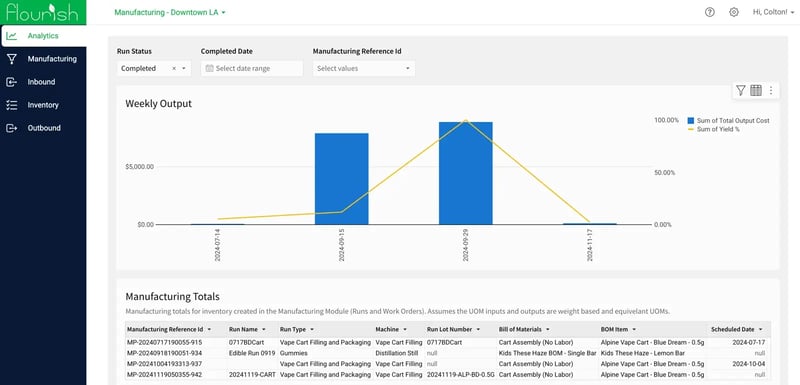
Task: Click the 20241119-ALP-BD-0.5G lot number cell
Action: [x=461, y=374]
